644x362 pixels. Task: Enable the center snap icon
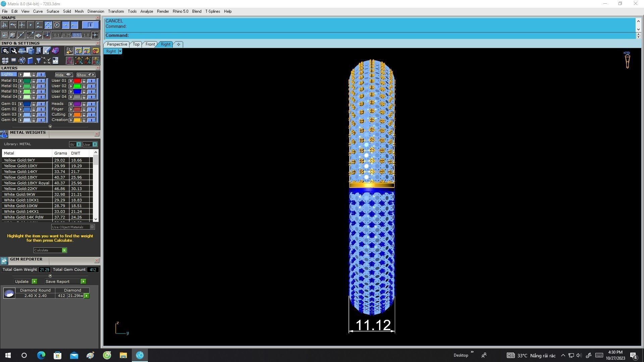click(57, 25)
